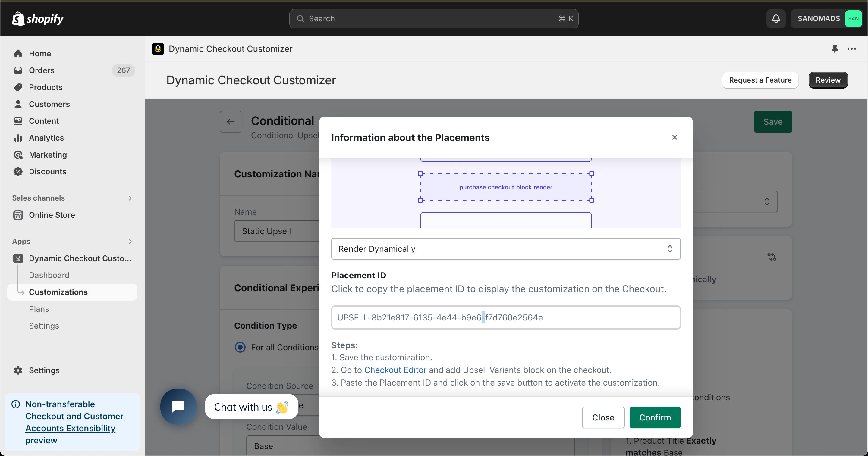The width and height of the screenshot is (868, 456).
Task: Open the Plans sub-item
Action: point(39,309)
